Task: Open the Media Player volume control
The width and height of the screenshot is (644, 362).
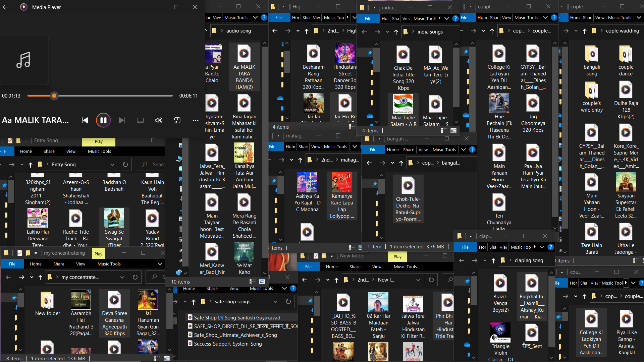Action: tap(159, 120)
